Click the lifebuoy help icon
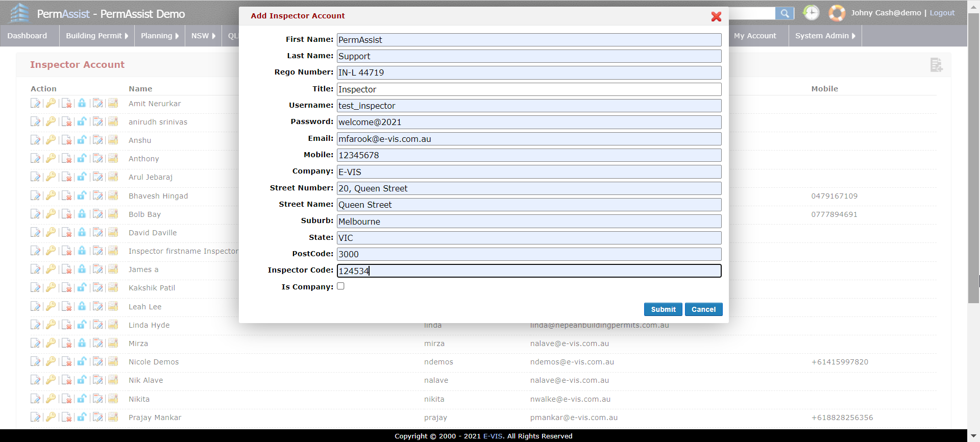980x442 pixels. [x=837, y=13]
